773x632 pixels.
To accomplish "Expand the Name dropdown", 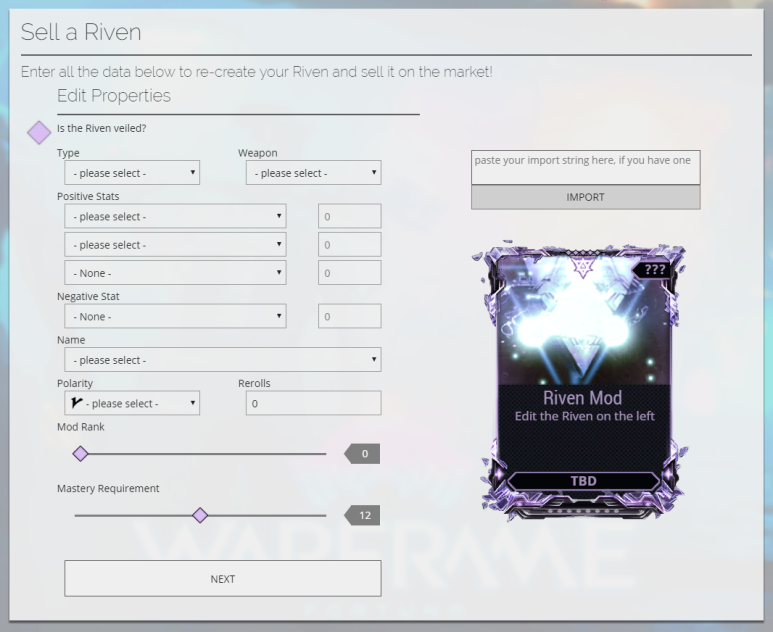I will point(222,359).
